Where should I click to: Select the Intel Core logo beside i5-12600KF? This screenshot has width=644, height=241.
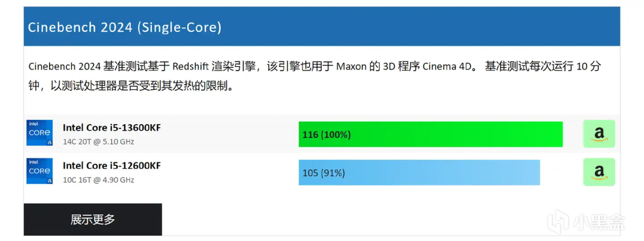click(x=39, y=171)
